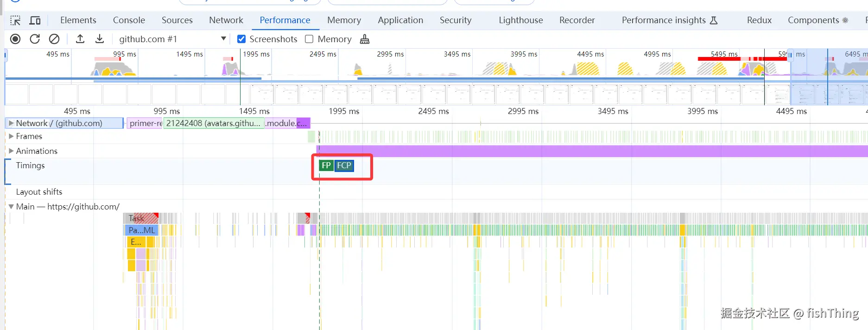Click the 5495 ms overview label
The height and width of the screenshot is (330, 868).
[x=724, y=54]
